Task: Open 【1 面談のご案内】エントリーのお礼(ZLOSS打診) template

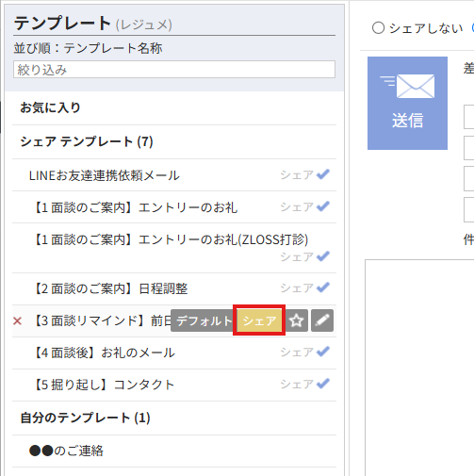Action: (x=170, y=239)
